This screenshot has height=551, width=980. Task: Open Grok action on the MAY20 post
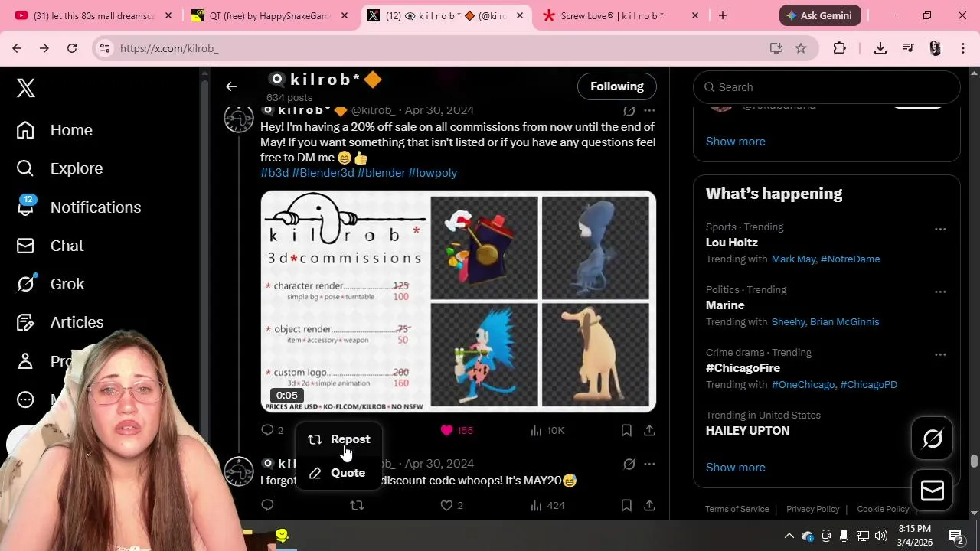tap(629, 464)
